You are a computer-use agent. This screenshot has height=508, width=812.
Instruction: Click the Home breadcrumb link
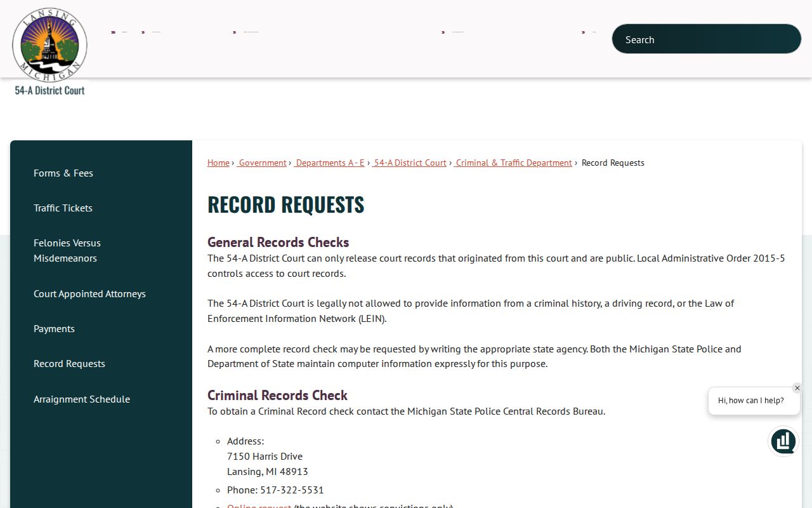pyautogui.click(x=218, y=163)
